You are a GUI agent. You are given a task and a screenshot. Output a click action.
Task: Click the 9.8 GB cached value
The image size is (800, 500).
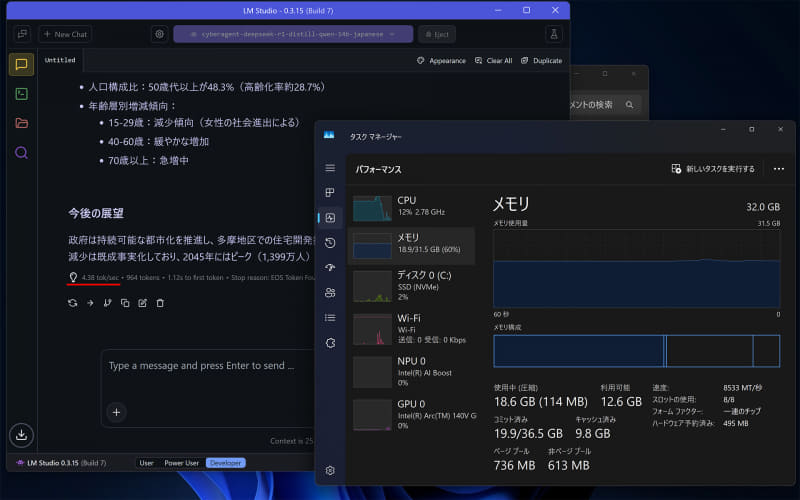(x=593, y=434)
